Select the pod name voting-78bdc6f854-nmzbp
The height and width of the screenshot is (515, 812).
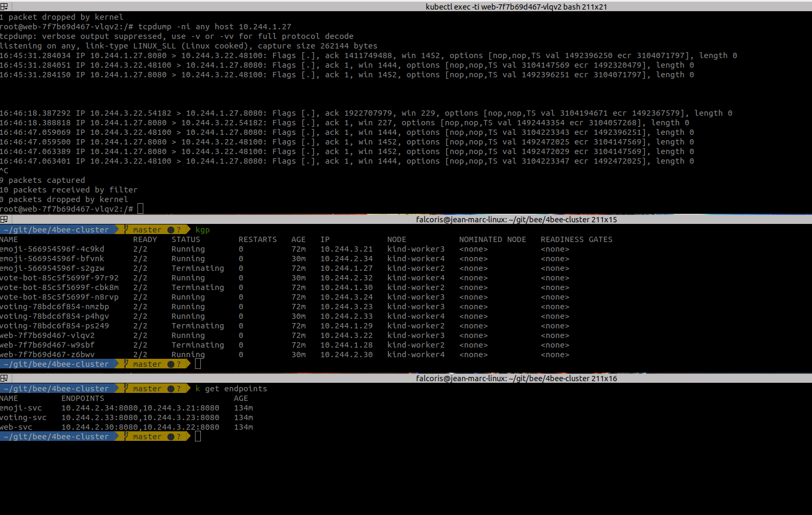click(54, 307)
